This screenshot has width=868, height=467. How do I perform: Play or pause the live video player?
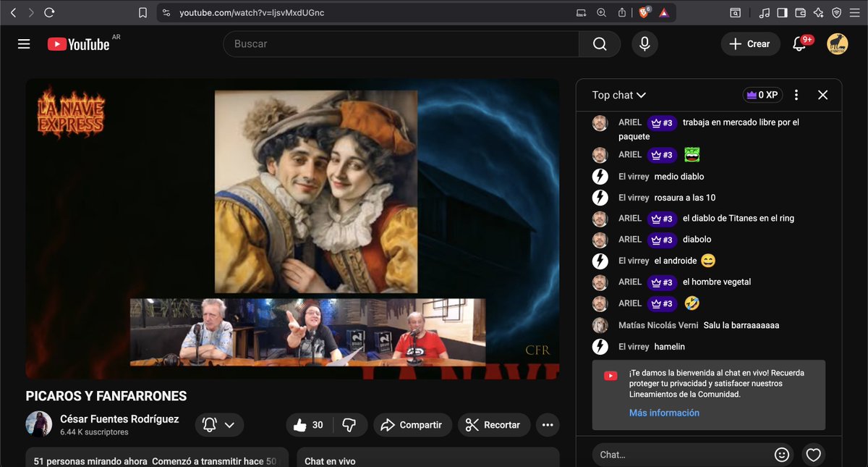click(292, 229)
